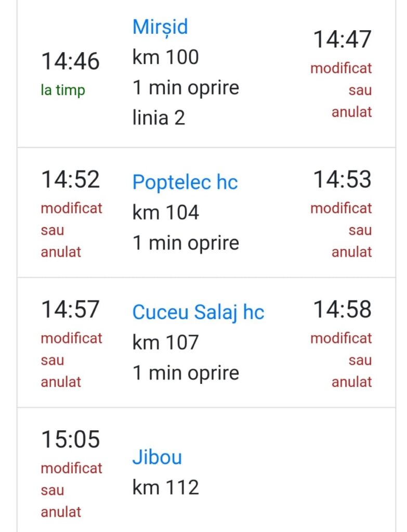Viewport: 407px width, 532px height.
Task: Click the 14:58 departure time
Action: pyautogui.click(x=342, y=310)
